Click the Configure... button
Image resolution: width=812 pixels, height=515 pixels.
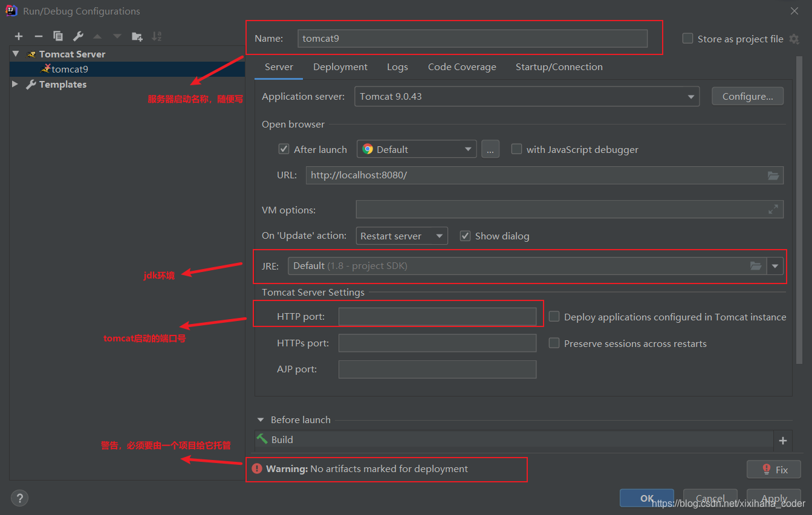pos(747,96)
